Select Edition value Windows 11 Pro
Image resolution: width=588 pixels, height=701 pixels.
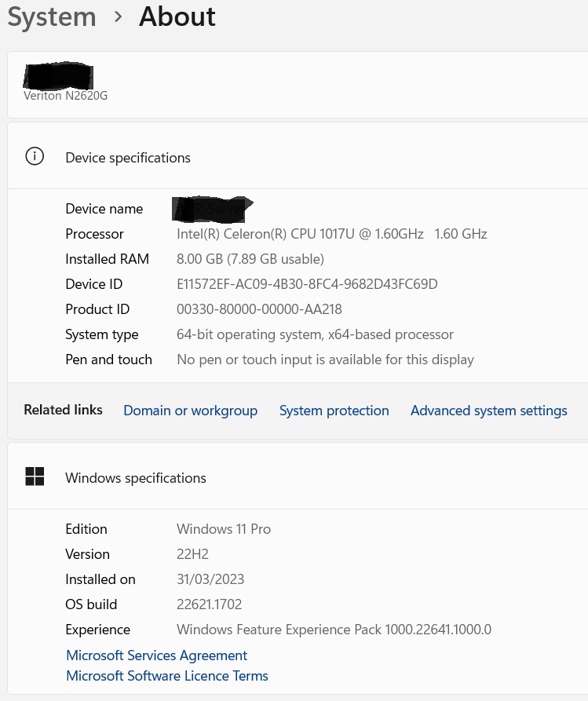pyautogui.click(x=224, y=529)
